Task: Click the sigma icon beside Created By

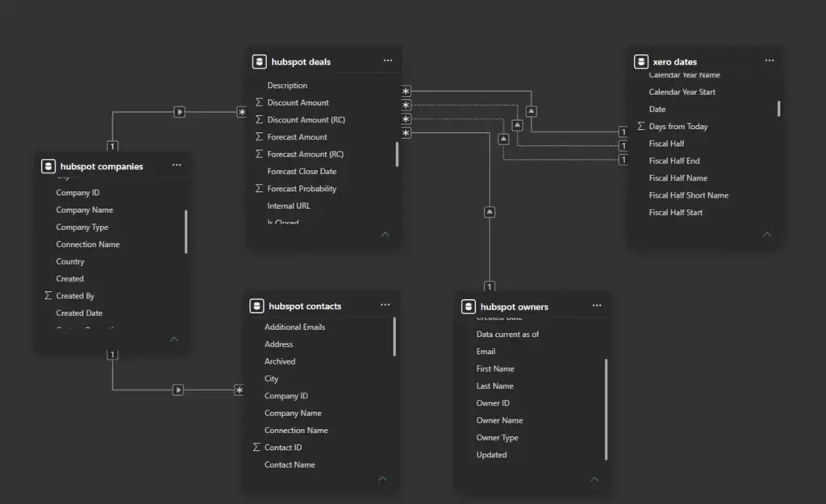Action: tap(48, 295)
